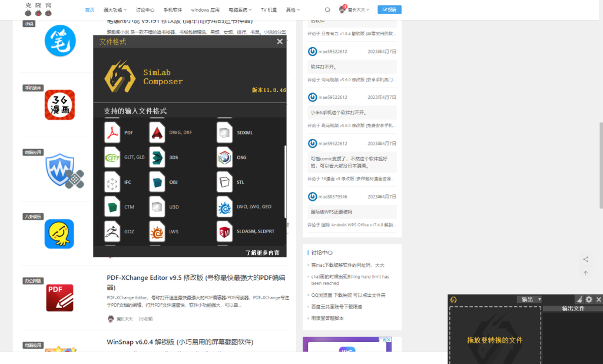The width and height of the screenshot is (603, 364).
Task: Click the DWG, DXF format icon
Action: coord(157,133)
